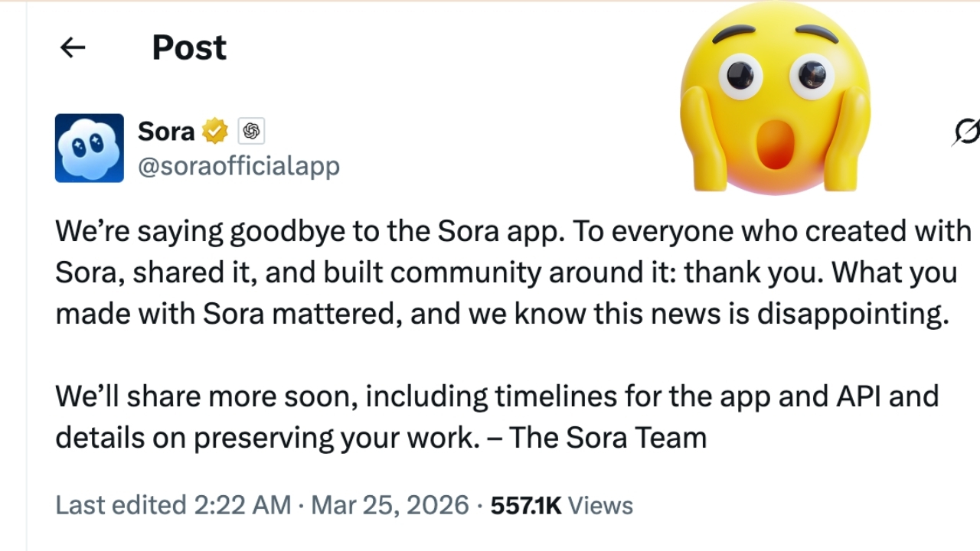Click the emoji's open mouth

coord(774,144)
